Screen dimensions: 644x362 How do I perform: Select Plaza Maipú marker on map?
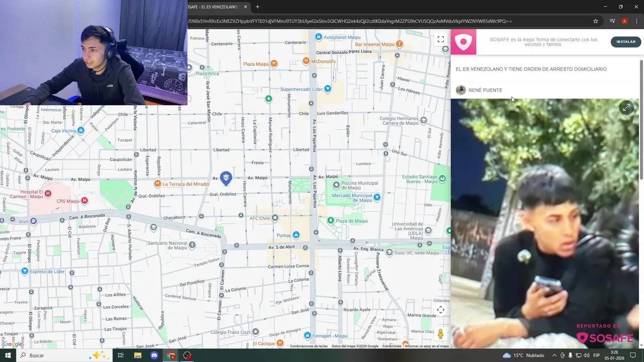click(274, 64)
